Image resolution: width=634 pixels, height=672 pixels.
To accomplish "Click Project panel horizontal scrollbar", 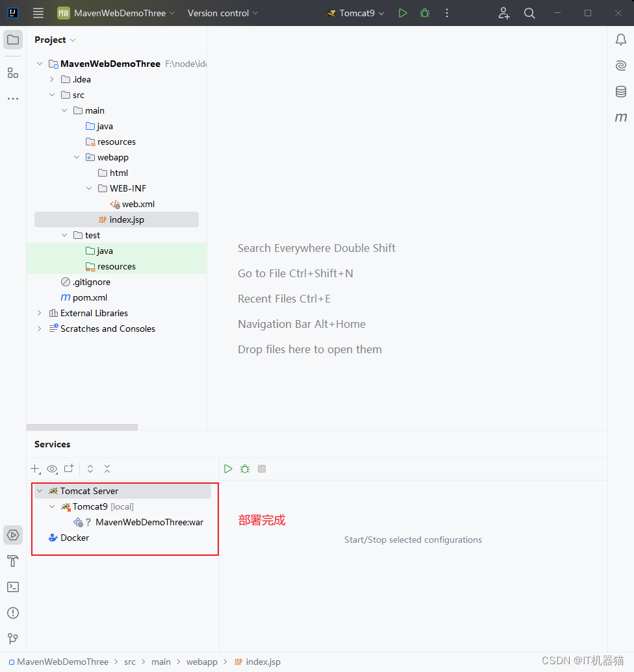I will 82,427.
